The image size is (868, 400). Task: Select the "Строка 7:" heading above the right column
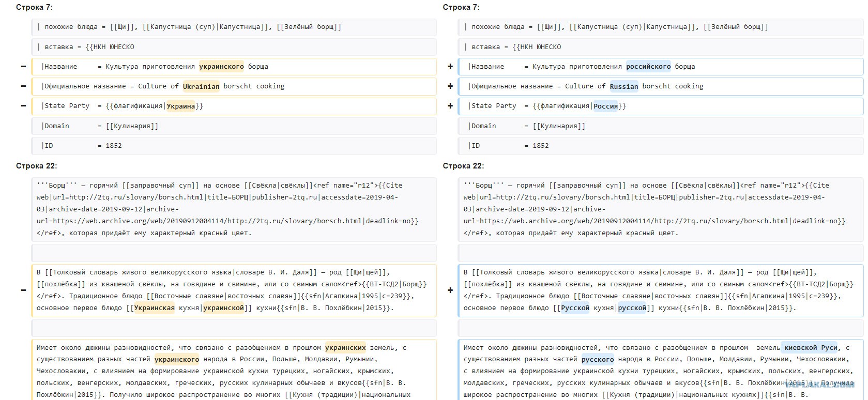[x=461, y=7]
